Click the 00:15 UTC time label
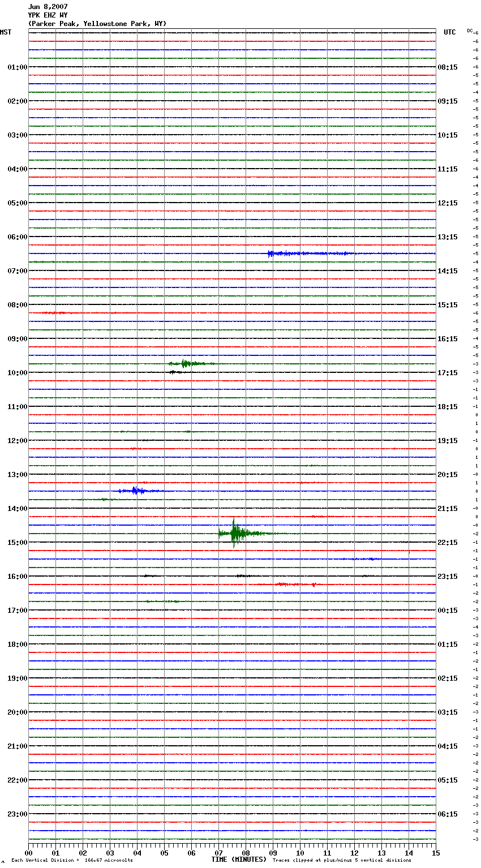The width and height of the screenshot is (481, 868). pos(448,611)
